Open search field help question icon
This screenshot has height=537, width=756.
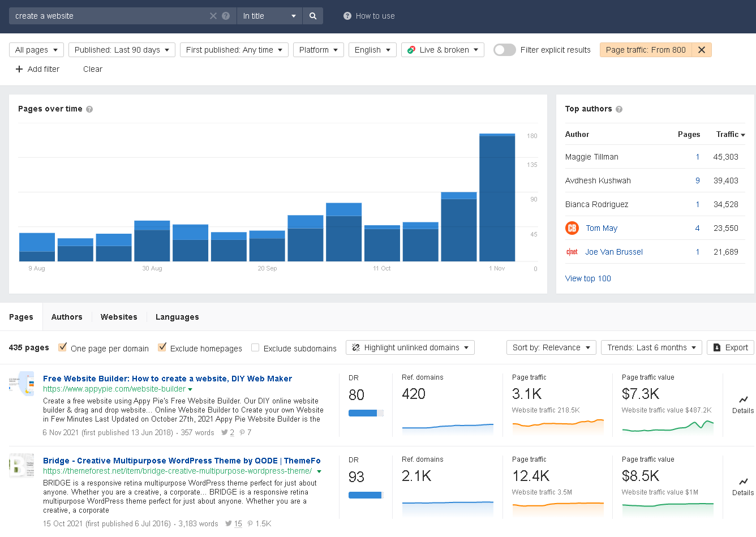[x=226, y=16]
